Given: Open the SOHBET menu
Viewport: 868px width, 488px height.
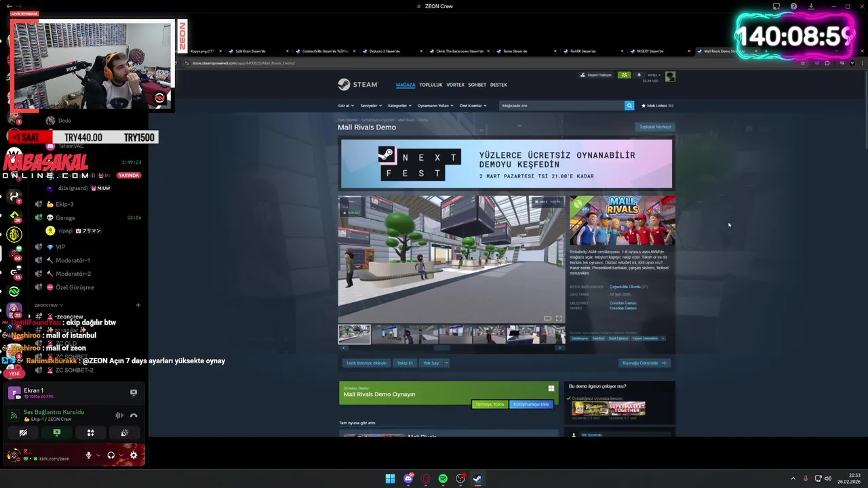Looking at the screenshot, I should (x=477, y=85).
